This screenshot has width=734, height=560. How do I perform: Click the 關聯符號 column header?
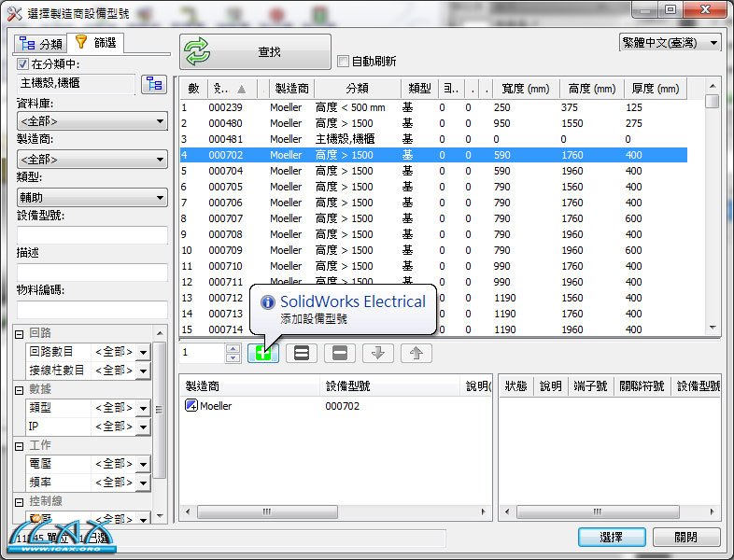click(642, 386)
